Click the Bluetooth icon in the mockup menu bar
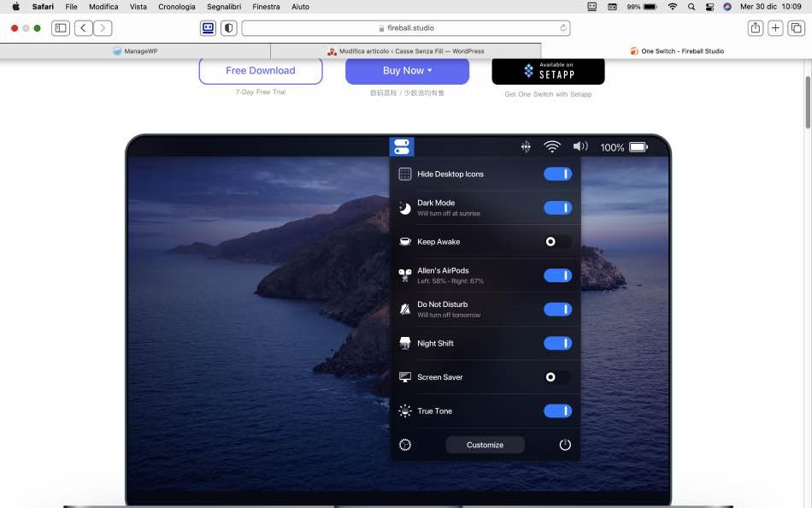The width and height of the screenshot is (812, 508). pos(526,147)
